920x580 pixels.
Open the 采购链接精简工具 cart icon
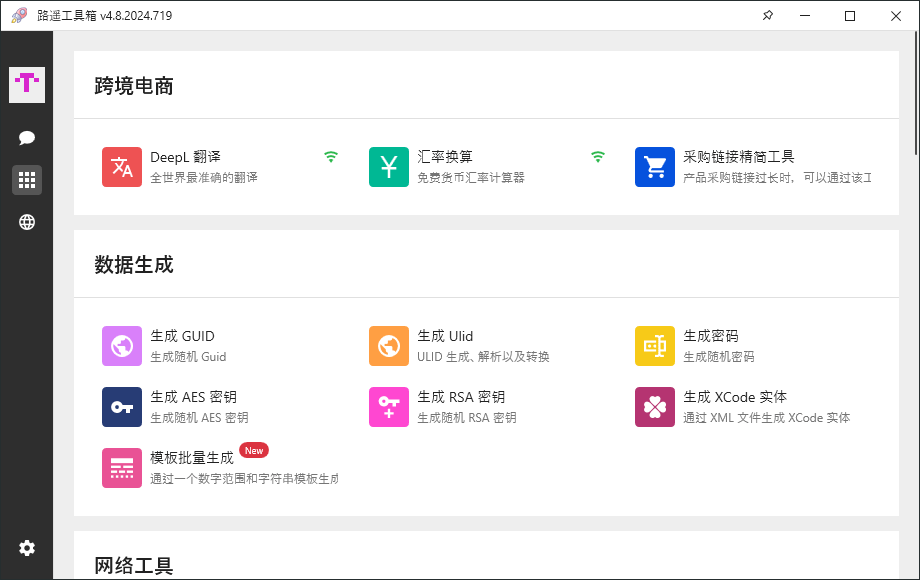[x=655, y=167]
